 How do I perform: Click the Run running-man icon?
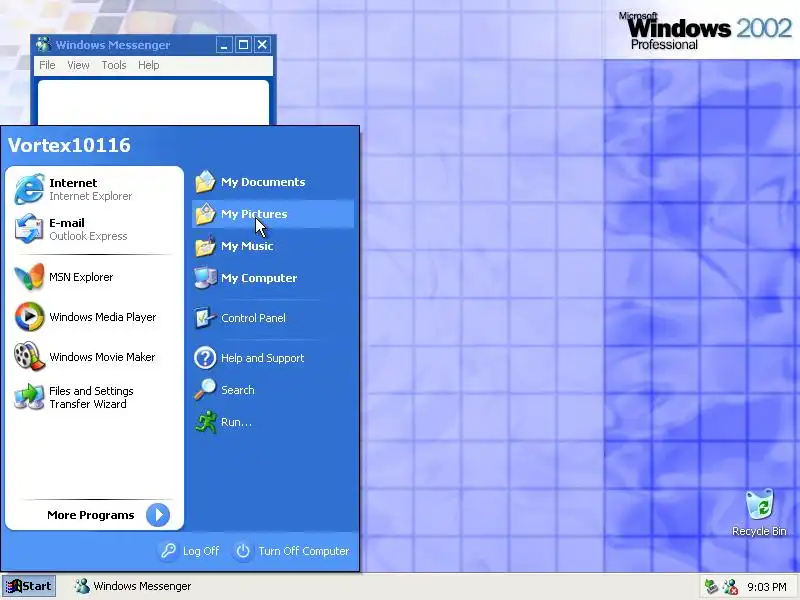(x=205, y=422)
